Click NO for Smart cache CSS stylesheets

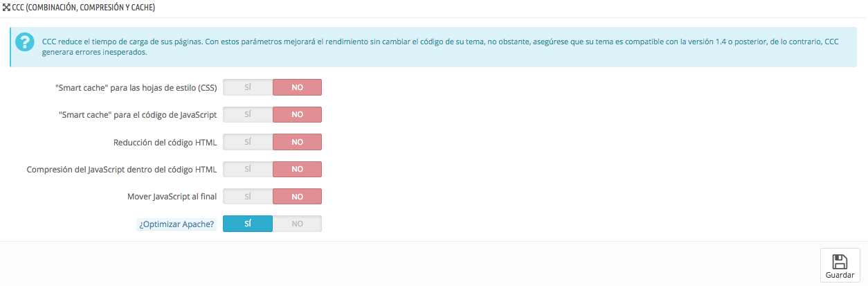click(297, 87)
